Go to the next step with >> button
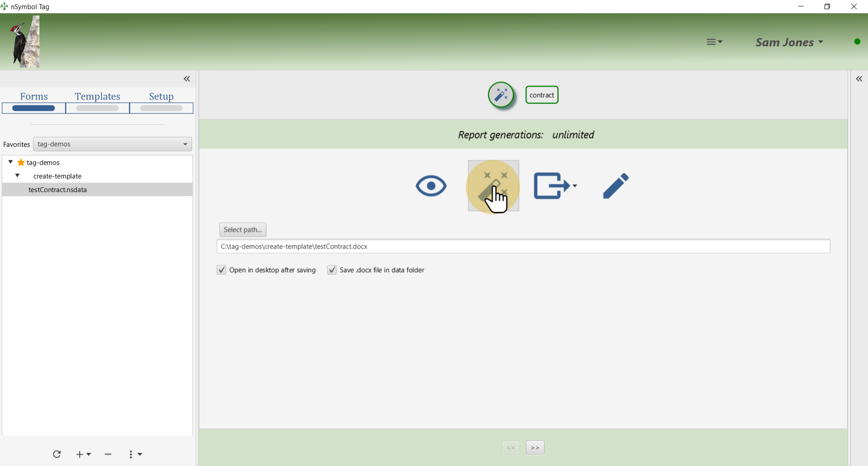This screenshot has width=868, height=466. tap(535, 447)
